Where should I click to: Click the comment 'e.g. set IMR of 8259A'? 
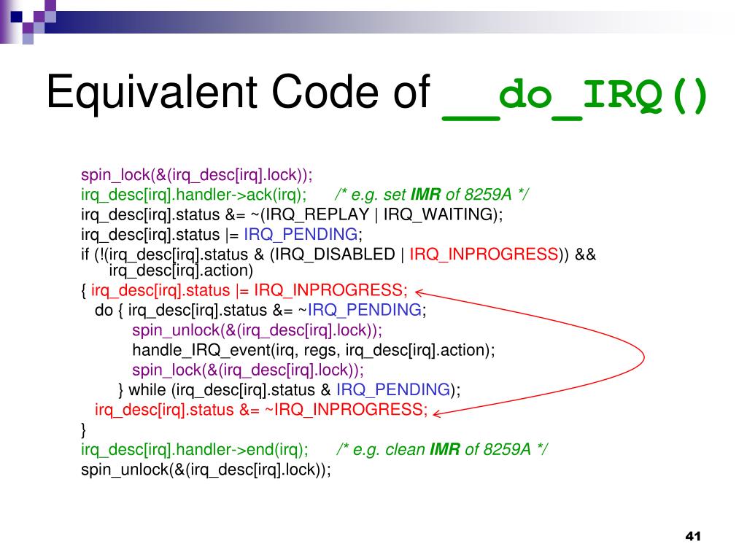(430, 195)
